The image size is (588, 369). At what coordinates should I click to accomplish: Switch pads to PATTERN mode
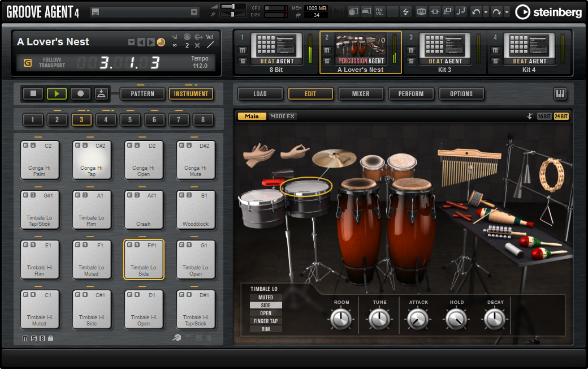tap(142, 94)
